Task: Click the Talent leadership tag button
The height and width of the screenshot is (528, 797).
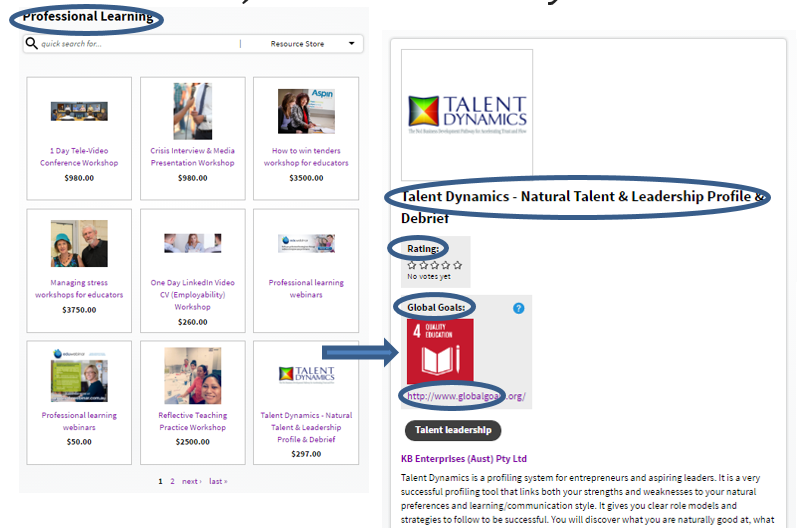Action: [453, 430]
